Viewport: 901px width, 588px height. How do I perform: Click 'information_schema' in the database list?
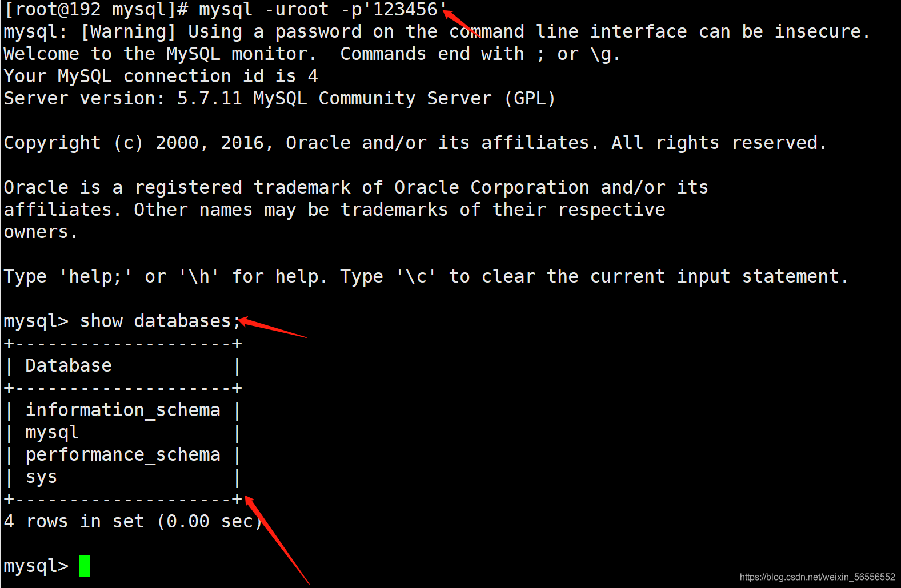pyautogui.click(x=123, y=410)
